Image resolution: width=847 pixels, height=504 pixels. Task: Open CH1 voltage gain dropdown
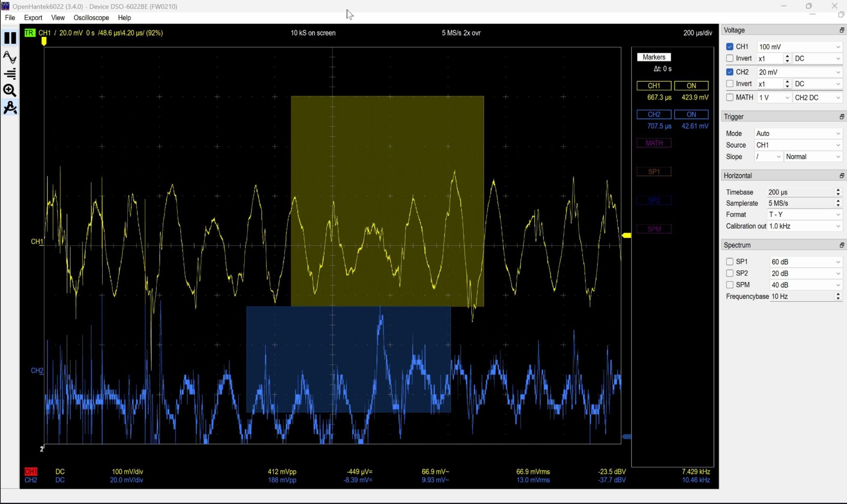(x=799, y=47)
